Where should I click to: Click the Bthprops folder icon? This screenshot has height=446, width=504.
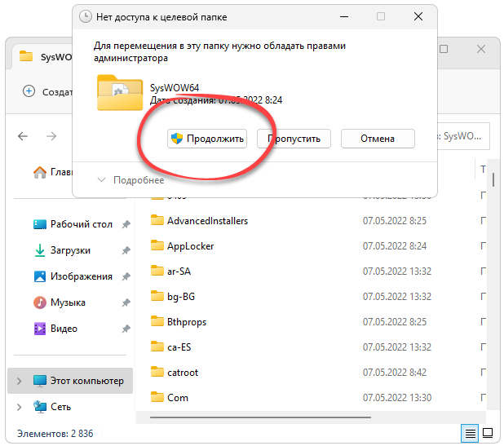pos(157,321)
